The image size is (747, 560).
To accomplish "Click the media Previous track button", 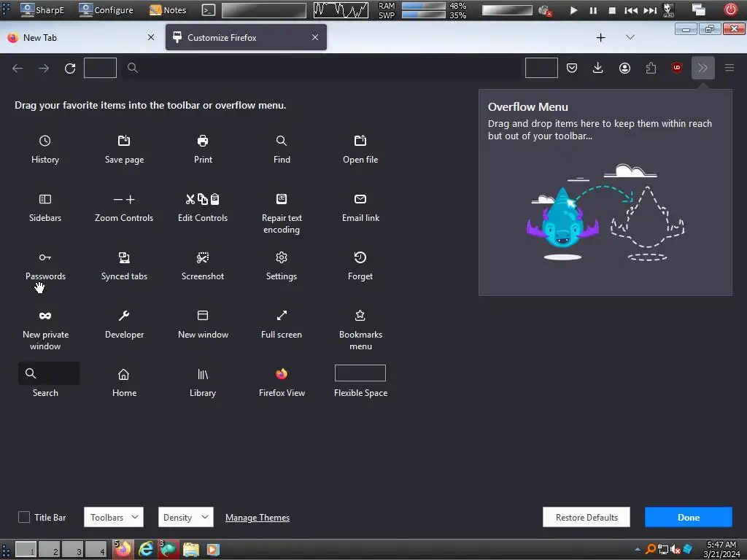I will [631, 10].
